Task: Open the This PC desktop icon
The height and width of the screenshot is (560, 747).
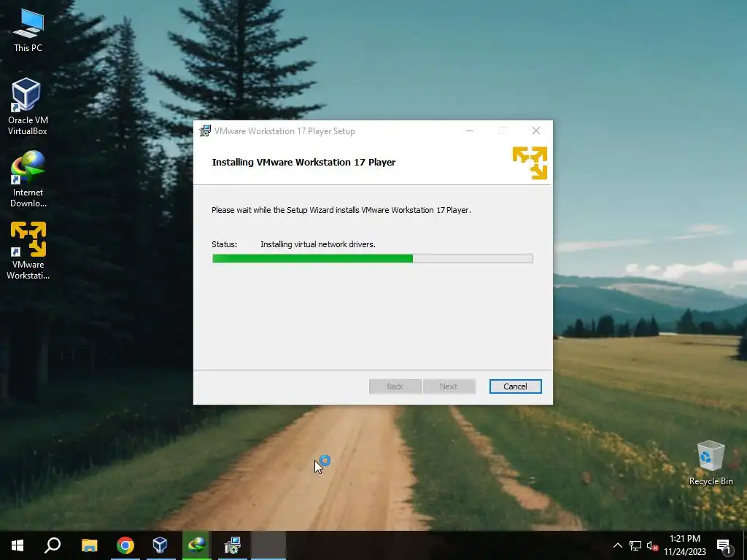Action: click(x=28, y=31)
